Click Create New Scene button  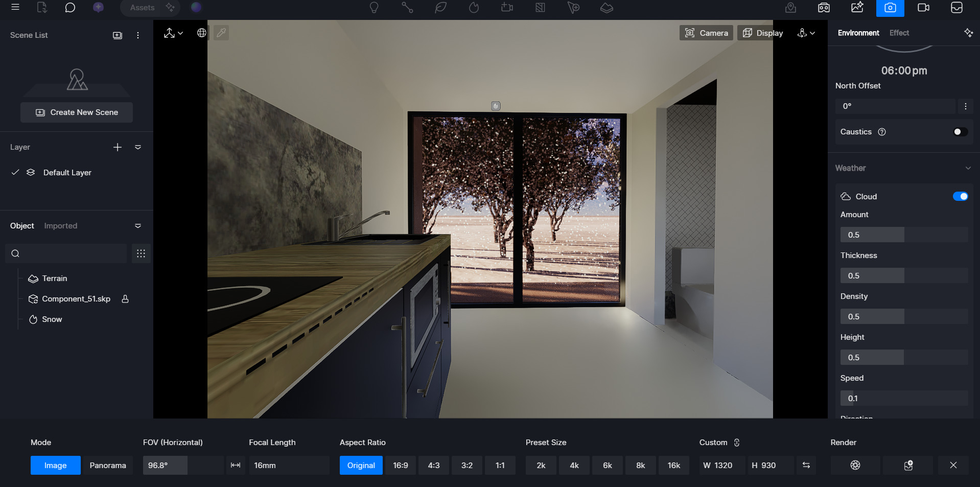[77, 112]
